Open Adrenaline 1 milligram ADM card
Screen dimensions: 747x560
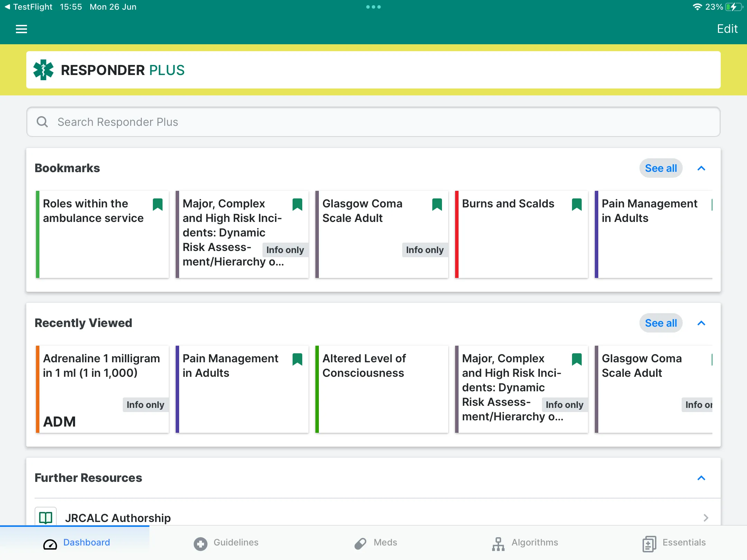[102, 389]
